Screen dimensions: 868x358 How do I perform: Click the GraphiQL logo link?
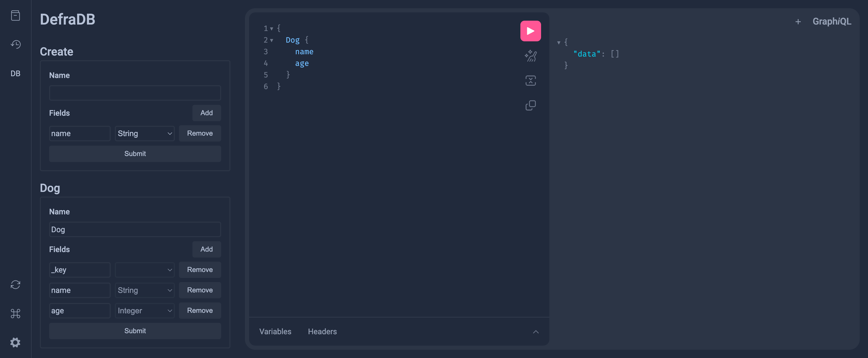(x=832, y=21)
